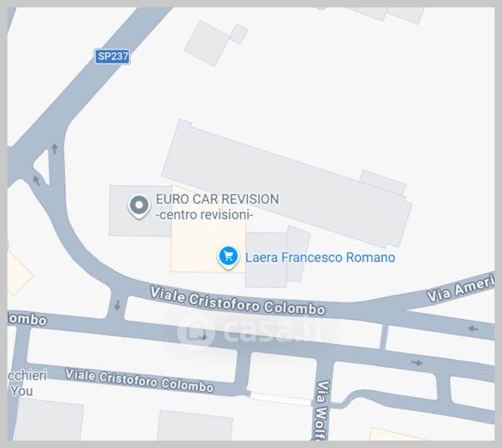Screen dimensions: 502x448
Task: Click the casa.it house watermark logo
Action: pyautogui.click(x=196, y=332)
